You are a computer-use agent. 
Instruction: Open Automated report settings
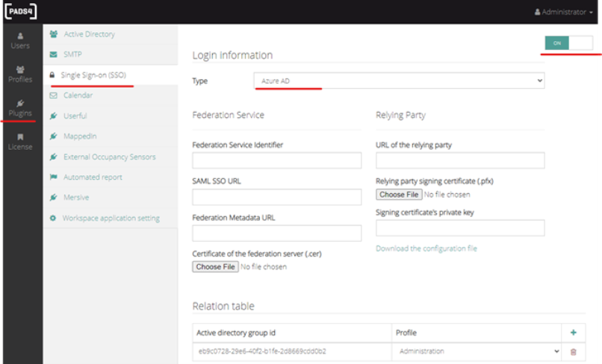pos(111,178)
